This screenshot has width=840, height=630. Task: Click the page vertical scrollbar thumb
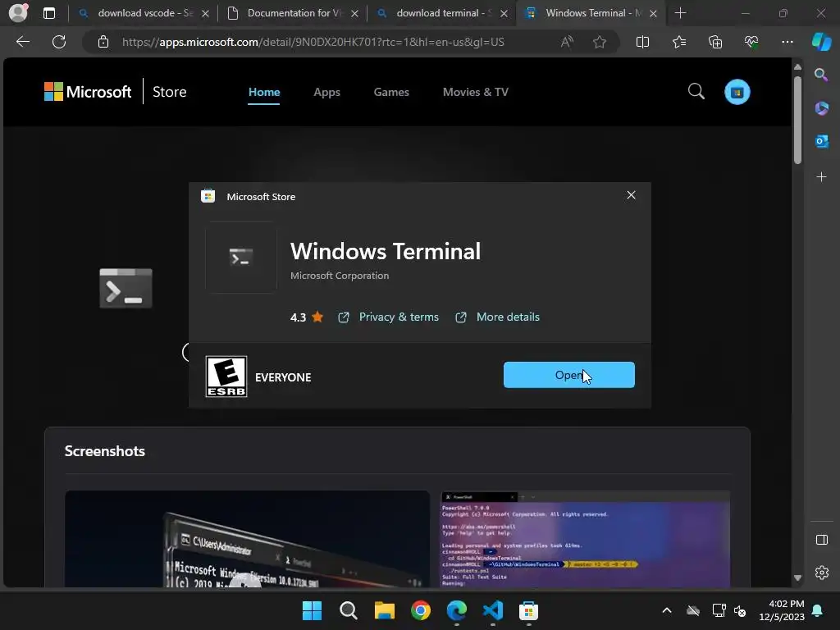coord(797,120)
